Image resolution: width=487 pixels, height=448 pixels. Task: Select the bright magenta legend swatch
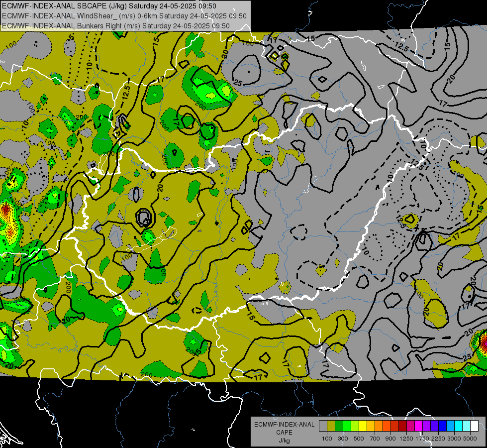tap(419, 426)
